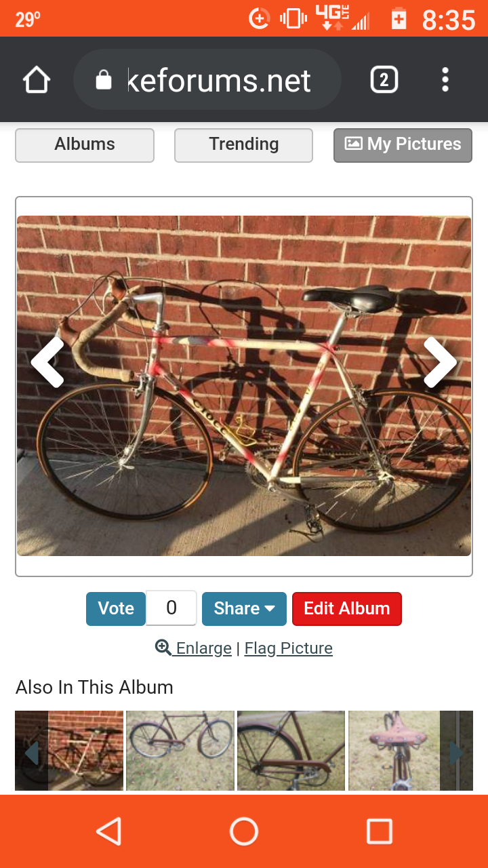Switch to the Albums tab
Viewport: 488px width, 868px height.
tap(85, 145)
